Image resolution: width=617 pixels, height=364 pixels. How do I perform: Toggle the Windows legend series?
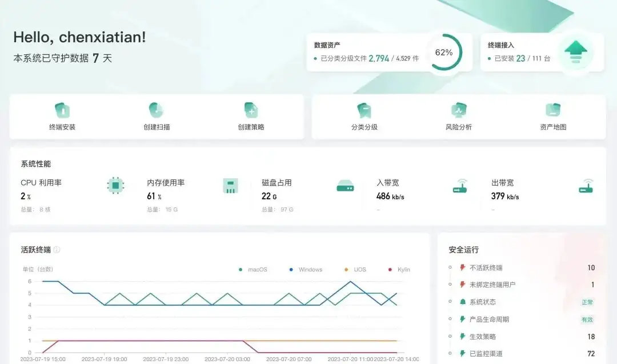(x=306, y=270)
